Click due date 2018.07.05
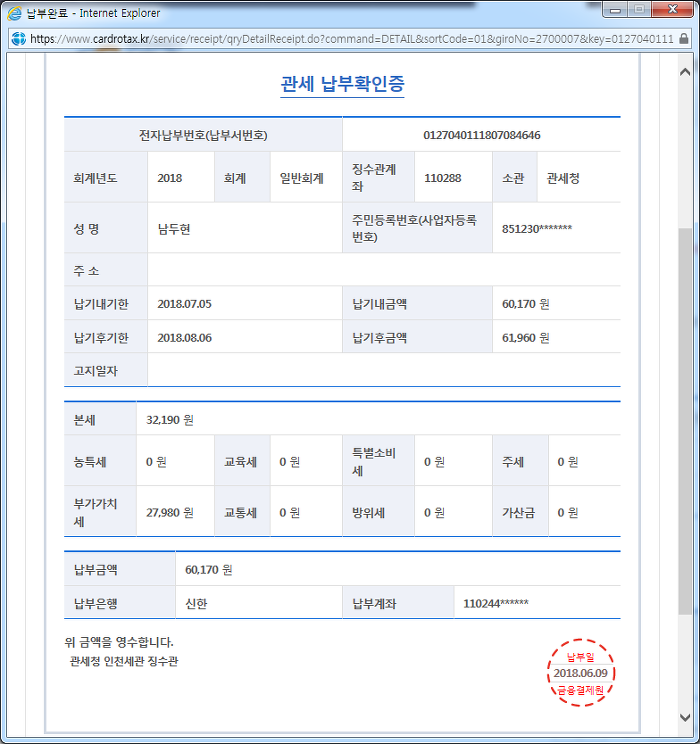 [185, 304]
